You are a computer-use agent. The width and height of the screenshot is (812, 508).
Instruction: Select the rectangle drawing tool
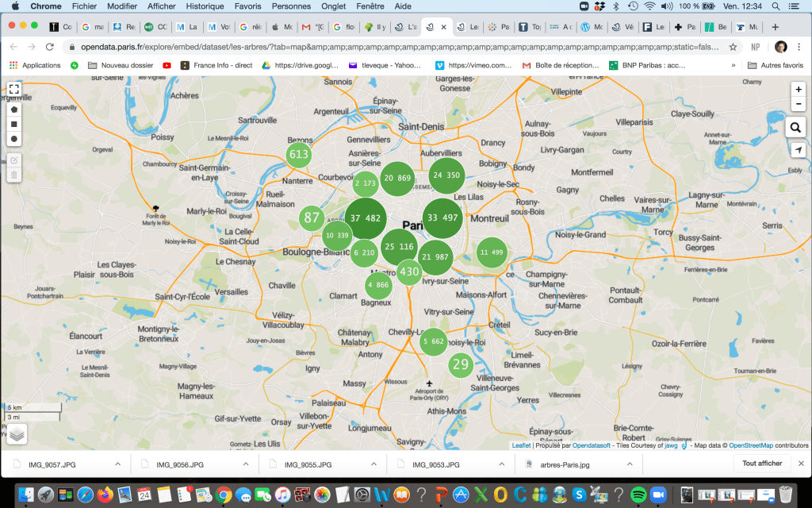14,124
